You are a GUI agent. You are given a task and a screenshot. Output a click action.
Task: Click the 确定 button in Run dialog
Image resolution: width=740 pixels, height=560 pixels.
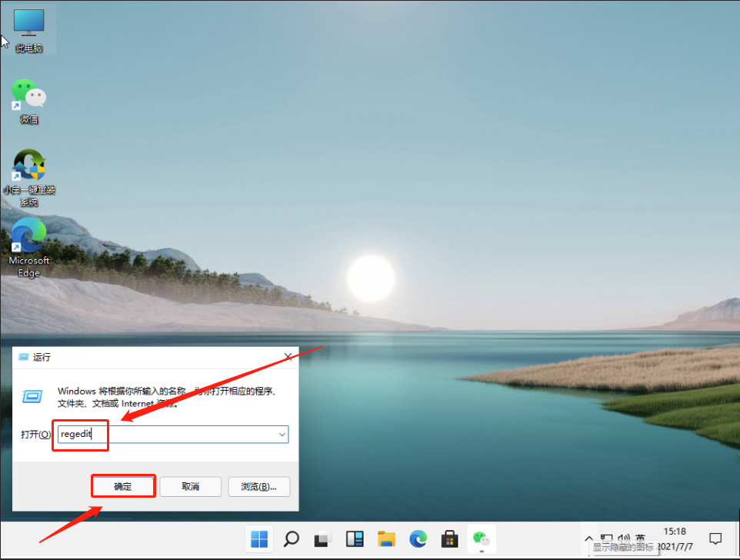pos(123,486)
